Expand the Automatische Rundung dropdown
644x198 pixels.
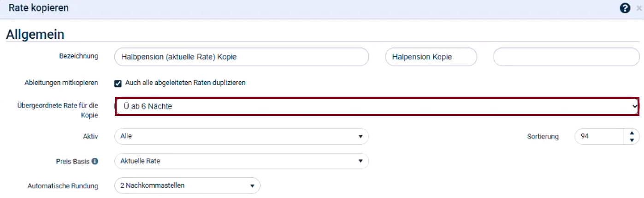point(187,186)
